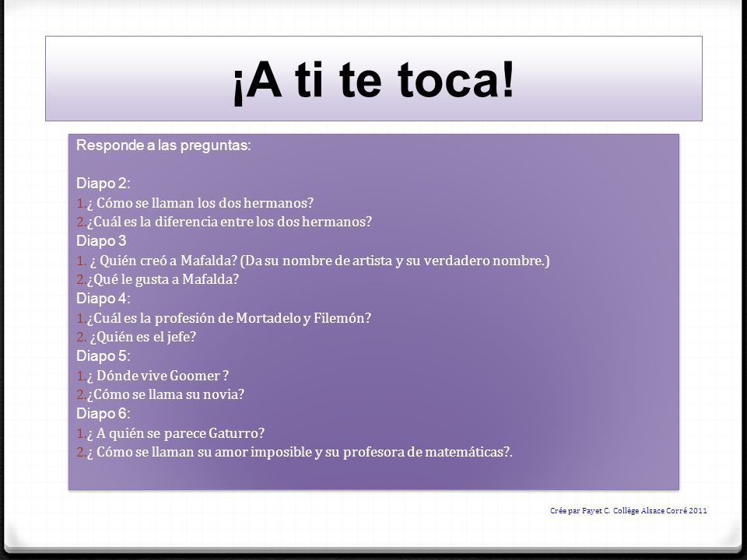Click the "Diapo 2:" heading
The width and height of the screenshot is (747, 560).
pyautogui.click(x=103, y=184)
